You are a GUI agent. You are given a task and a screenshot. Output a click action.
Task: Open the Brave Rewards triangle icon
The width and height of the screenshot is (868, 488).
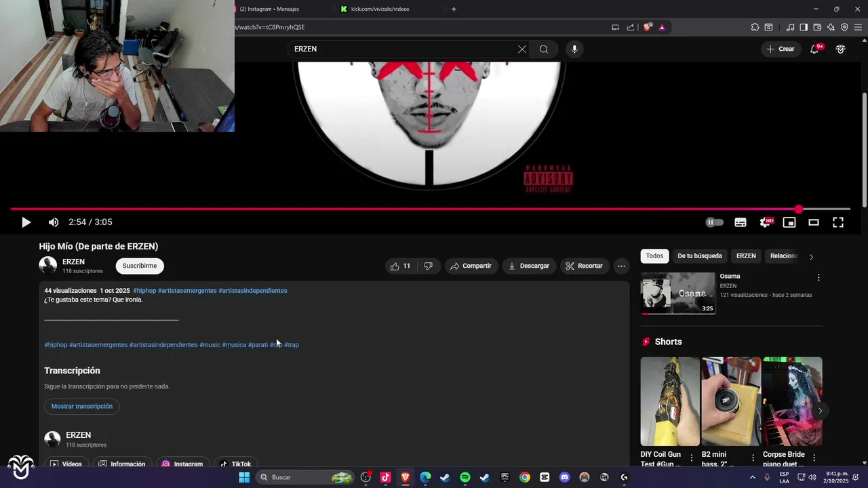662,27
